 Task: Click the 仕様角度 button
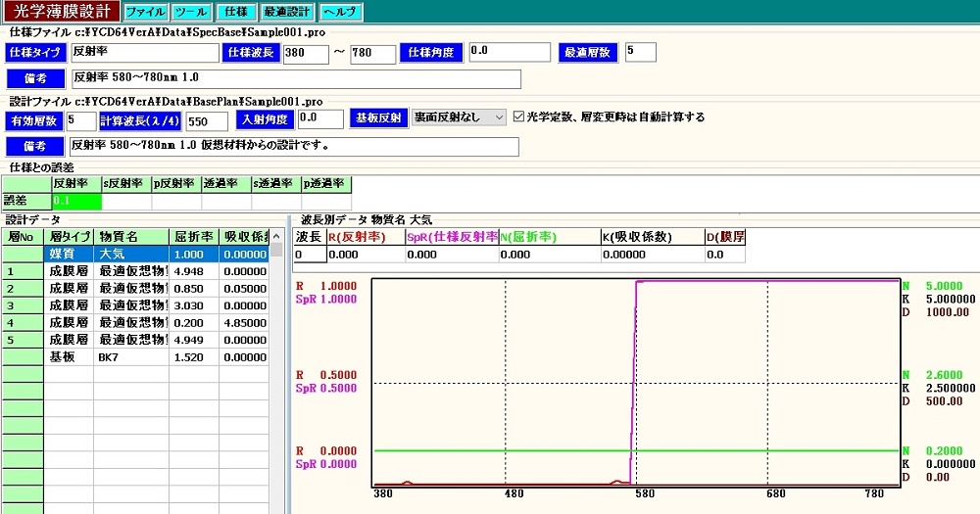pyautogui.click(x=430, y=53)
